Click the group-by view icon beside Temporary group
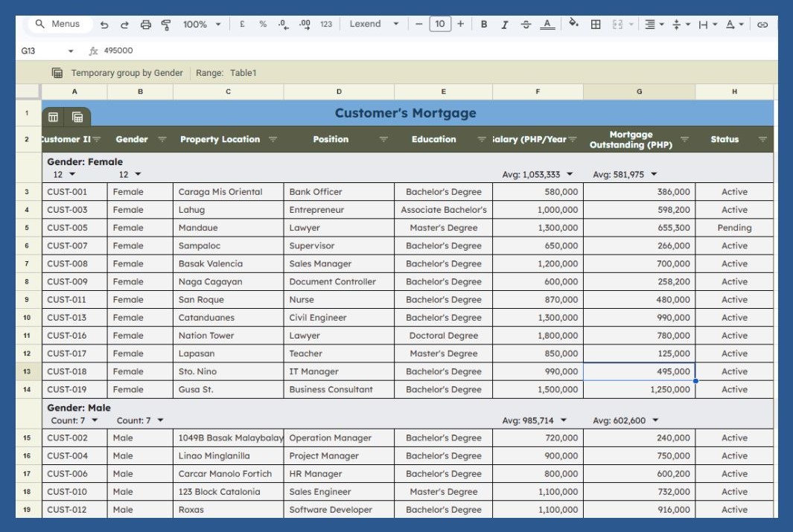Image resolution: width=793 pixels, height=532 pixels. tap(57, 73)
